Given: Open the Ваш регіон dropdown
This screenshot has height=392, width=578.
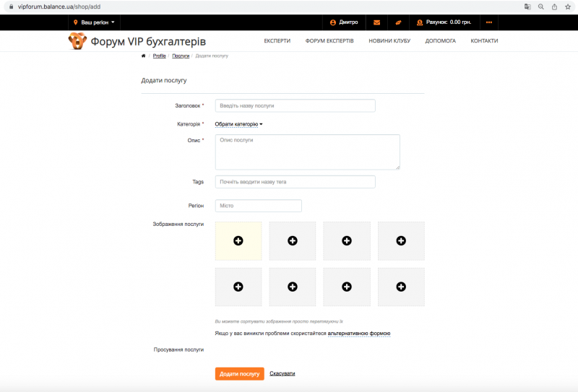Looking at the screenshot, I should [x=94, y=22].
